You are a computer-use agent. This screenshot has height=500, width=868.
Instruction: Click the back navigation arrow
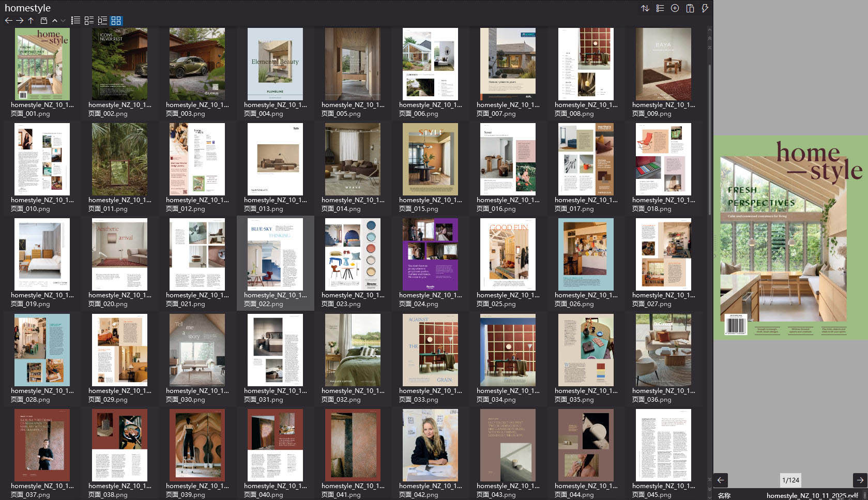(8, 21)
